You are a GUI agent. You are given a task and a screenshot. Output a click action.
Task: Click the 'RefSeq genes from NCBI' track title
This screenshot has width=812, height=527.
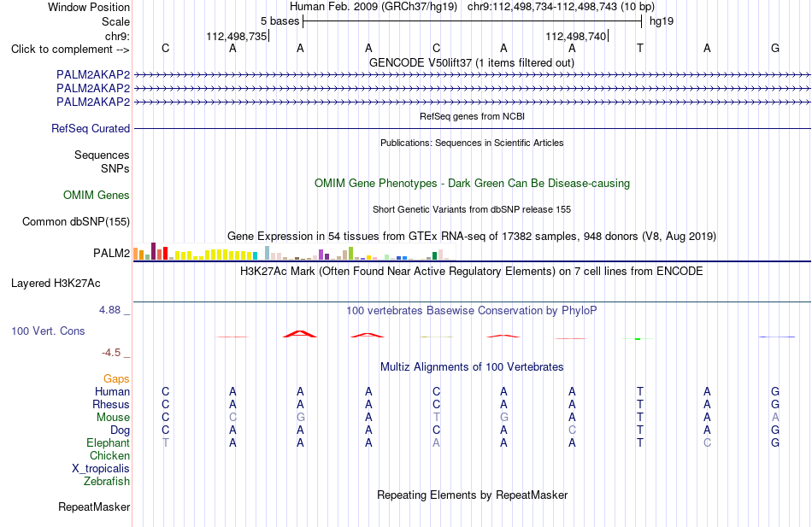click(x=472, y=116)
